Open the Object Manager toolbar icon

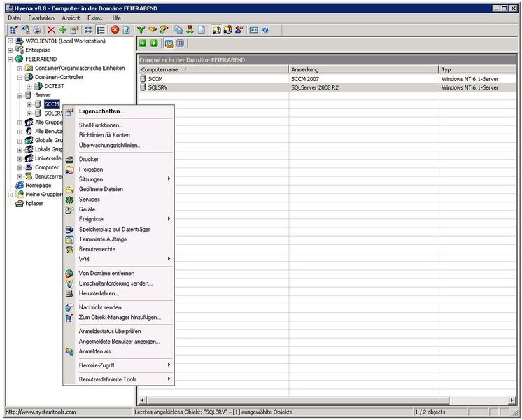13,30
